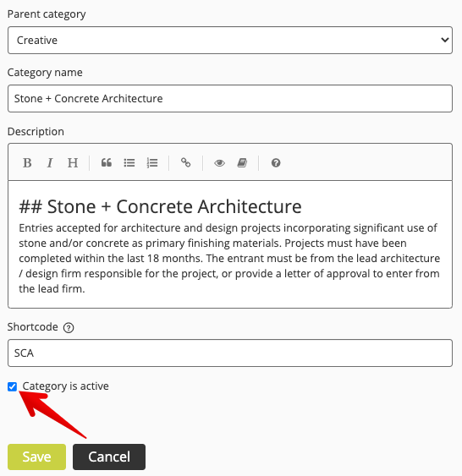Create a numbered list

pos(151,163)
